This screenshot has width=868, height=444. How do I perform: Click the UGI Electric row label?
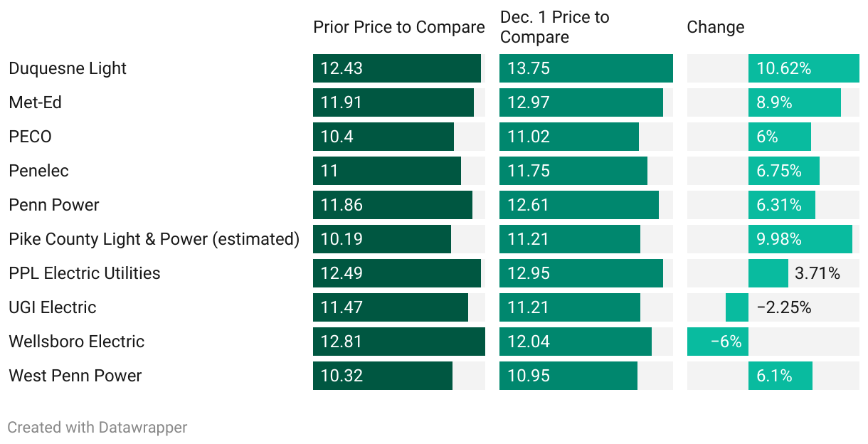click(x=53, y=307)
